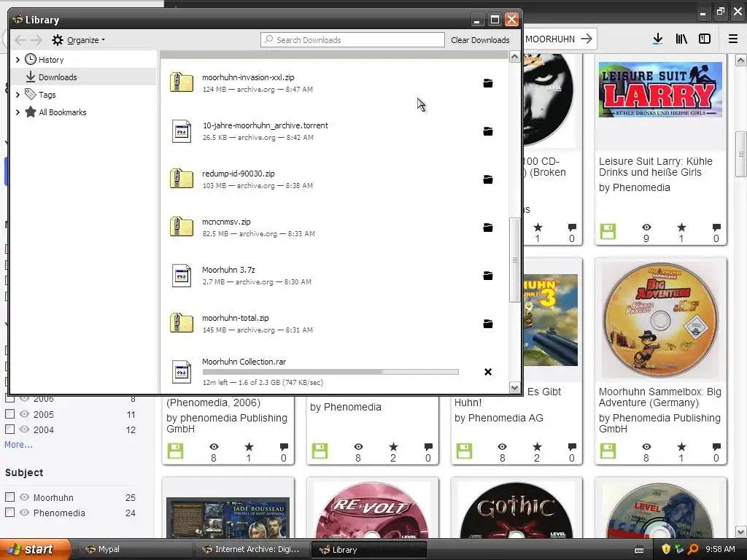Toggle eye icon for 2004 filter
This screenshot has width=747, height=560.
[24, 429]
